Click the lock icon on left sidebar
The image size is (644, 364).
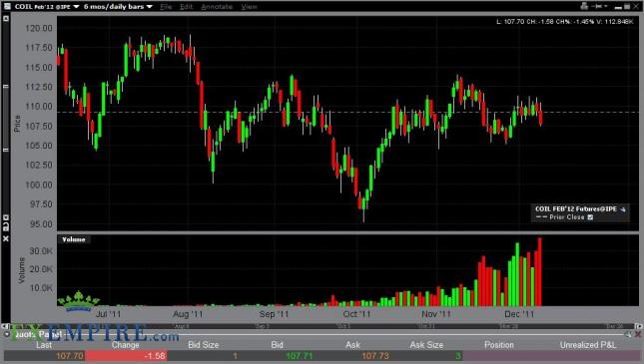[x=6, y=226]
